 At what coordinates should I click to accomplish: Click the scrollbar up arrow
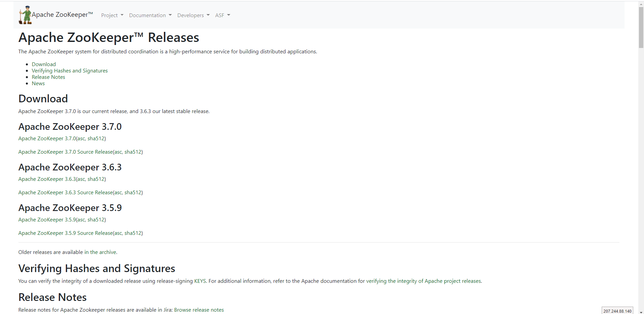coord(641,4)
